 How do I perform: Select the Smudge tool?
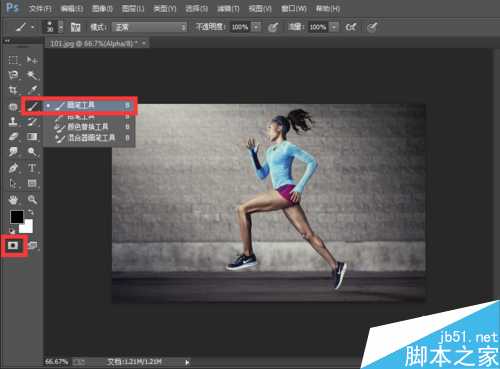pos(13,152)
